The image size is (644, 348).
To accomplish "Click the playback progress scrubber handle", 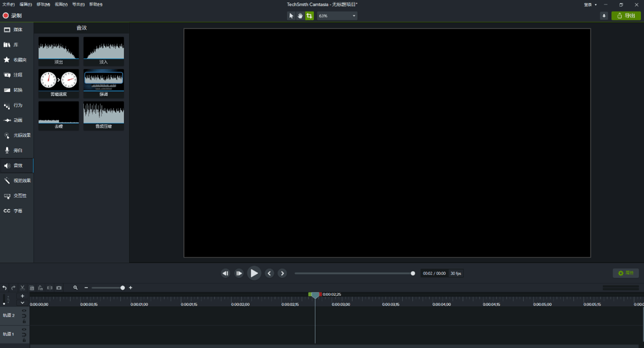I will pos(413,273).
